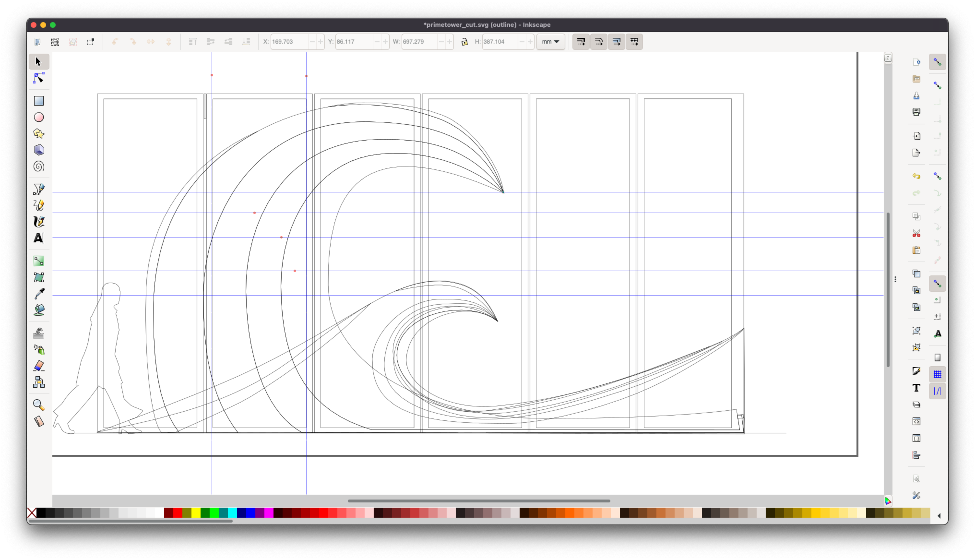Select the Star and polygon tool
The height and width of the screenshot is (560, 975).
tap(38, 133)
